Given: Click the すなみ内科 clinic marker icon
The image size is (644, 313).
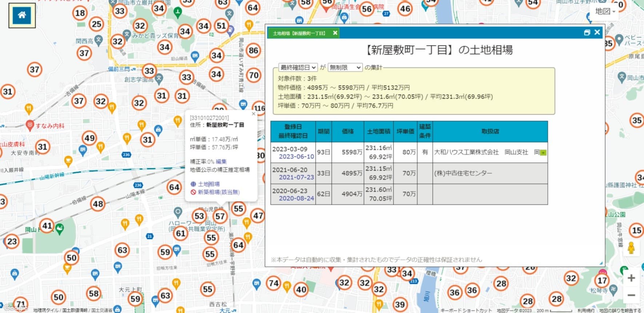Looking at the screenshot, I should pyautogui.click(x=30, y=126).
